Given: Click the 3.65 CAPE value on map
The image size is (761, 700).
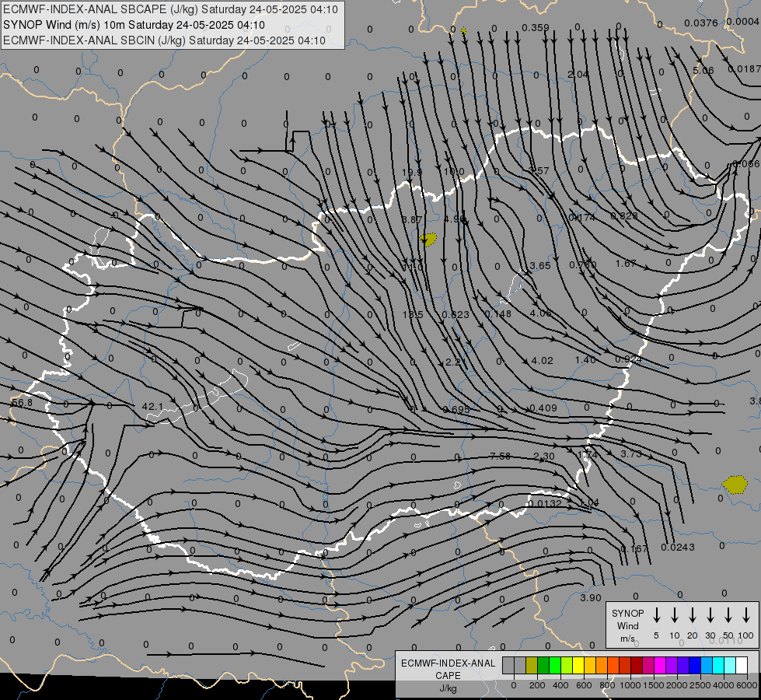Looking at the screenshot, I should click(x=540, y=265).
